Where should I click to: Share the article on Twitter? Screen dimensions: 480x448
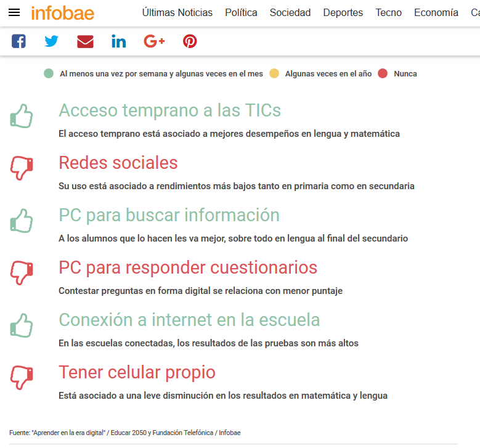pyautogui.click(x=51, y=41)
